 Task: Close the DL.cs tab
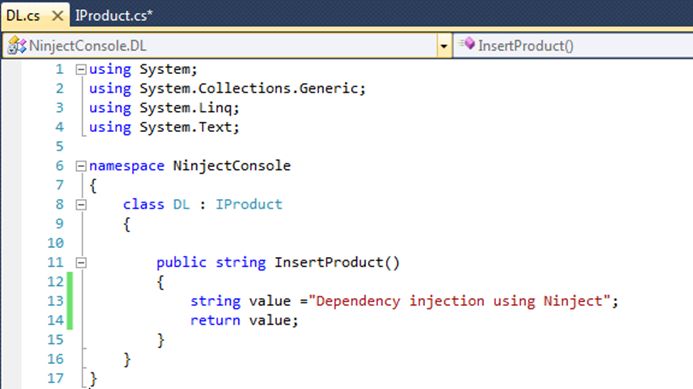click(x=57, y=16)
